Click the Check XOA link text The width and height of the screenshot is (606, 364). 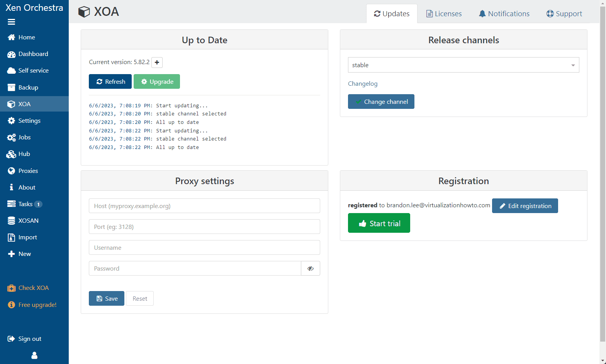(34, 288)
